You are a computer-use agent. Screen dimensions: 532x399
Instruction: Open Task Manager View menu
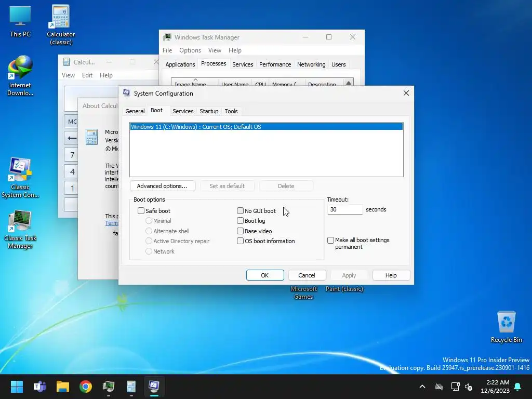(x=215, y=50)
